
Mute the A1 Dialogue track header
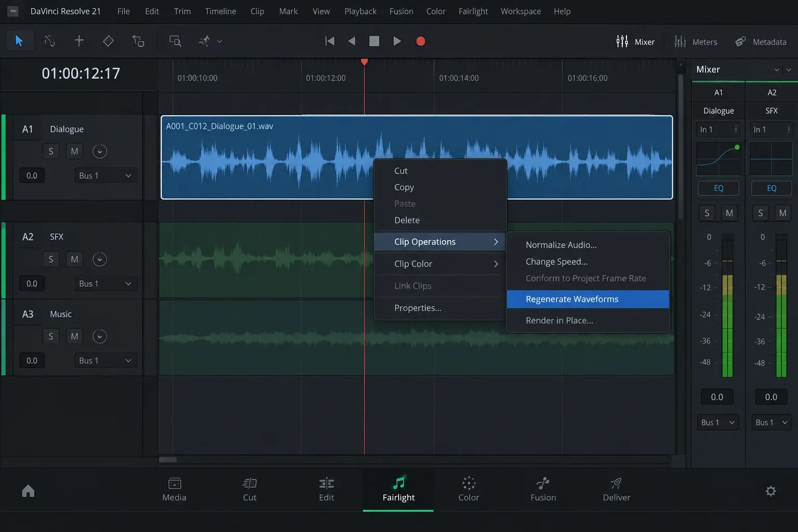[74, 151]
